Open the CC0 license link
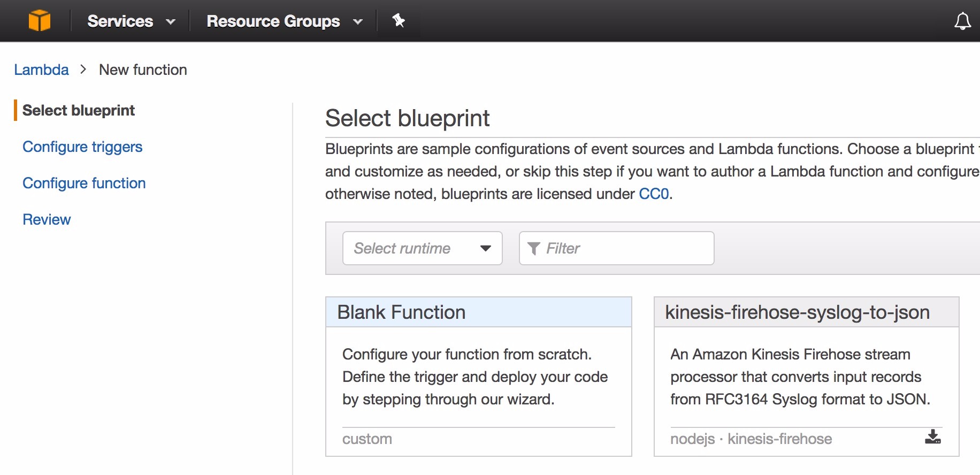 point(654,194)
